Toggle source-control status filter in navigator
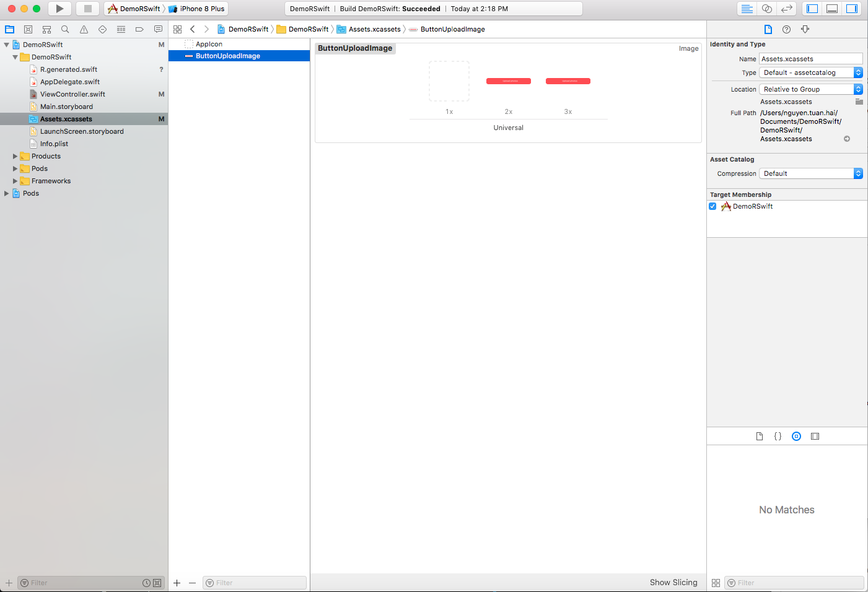Viewport: 868px width, 592px height. (157, 583)
